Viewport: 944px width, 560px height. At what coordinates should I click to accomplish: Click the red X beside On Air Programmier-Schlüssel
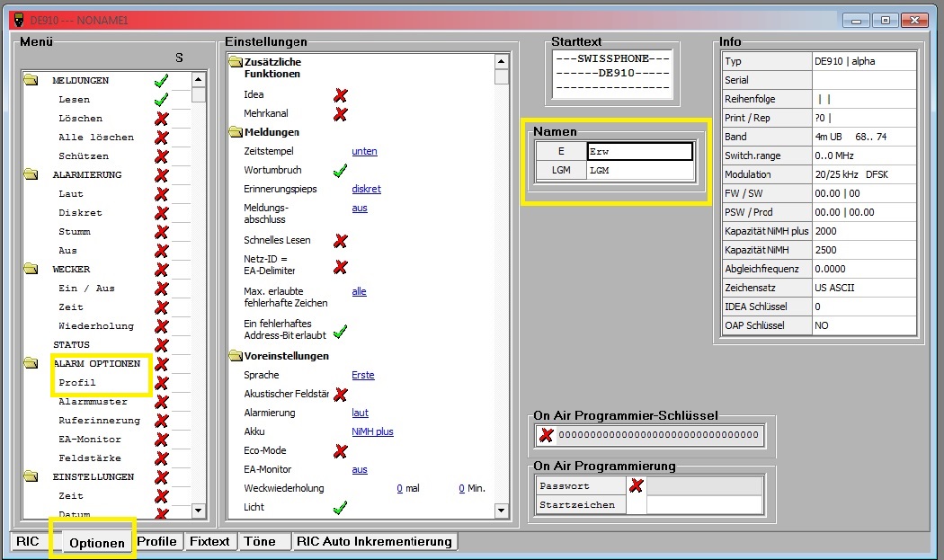(546, 436)
